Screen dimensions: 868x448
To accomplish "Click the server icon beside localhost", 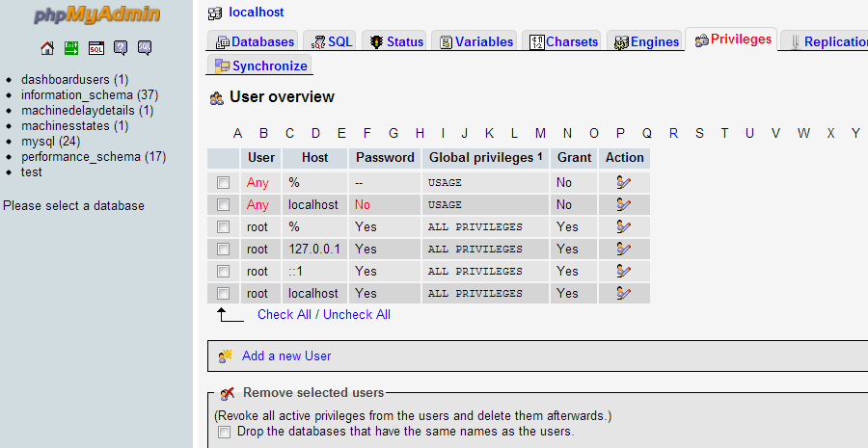I will pos(215,13).
